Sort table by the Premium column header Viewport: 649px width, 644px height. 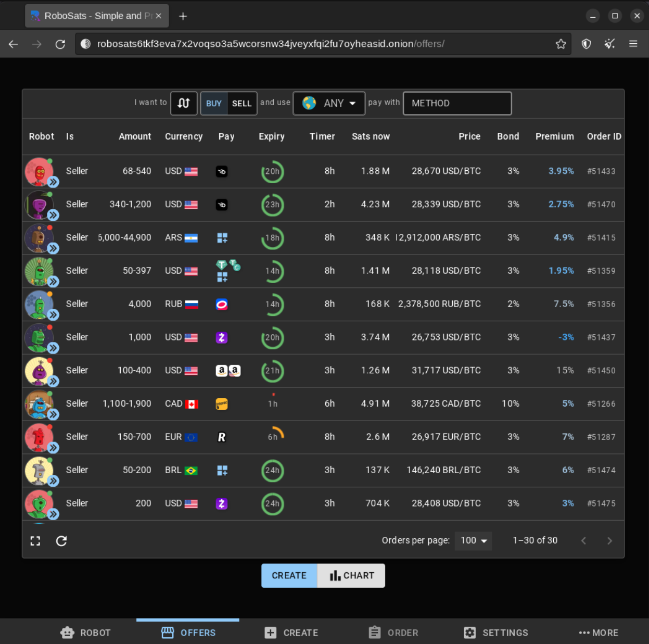554,136
